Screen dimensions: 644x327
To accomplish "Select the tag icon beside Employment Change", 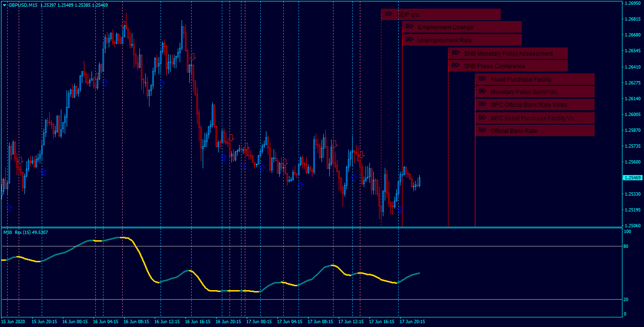I will pyautogui.click(x=409, y=26).
